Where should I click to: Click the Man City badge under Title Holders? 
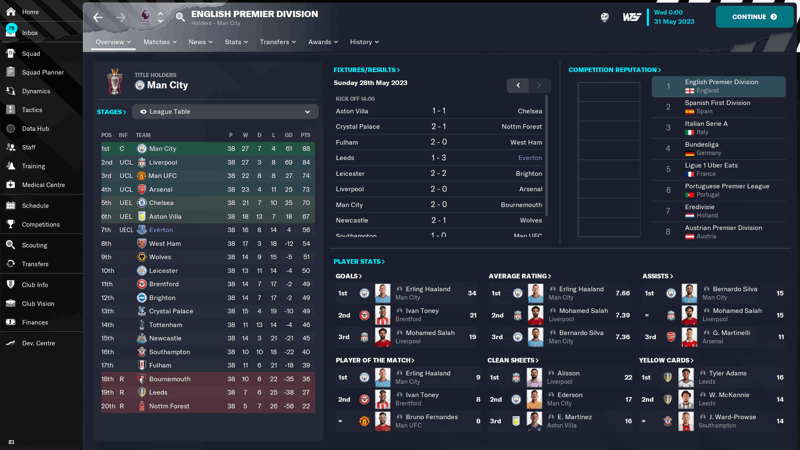[140, 85]
